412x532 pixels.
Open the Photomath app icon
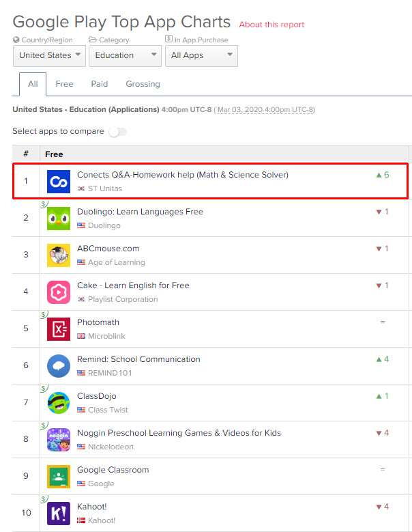tap(59, 329)
